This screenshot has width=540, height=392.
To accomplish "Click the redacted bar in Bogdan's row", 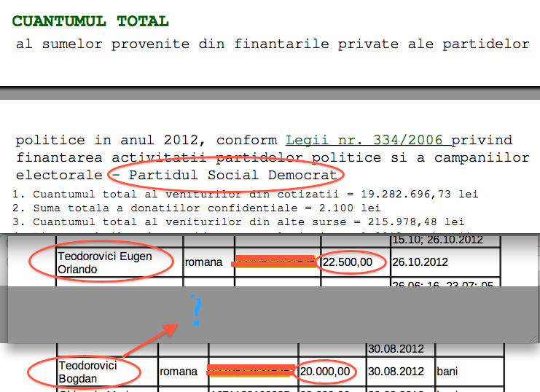I will (251, 371).
